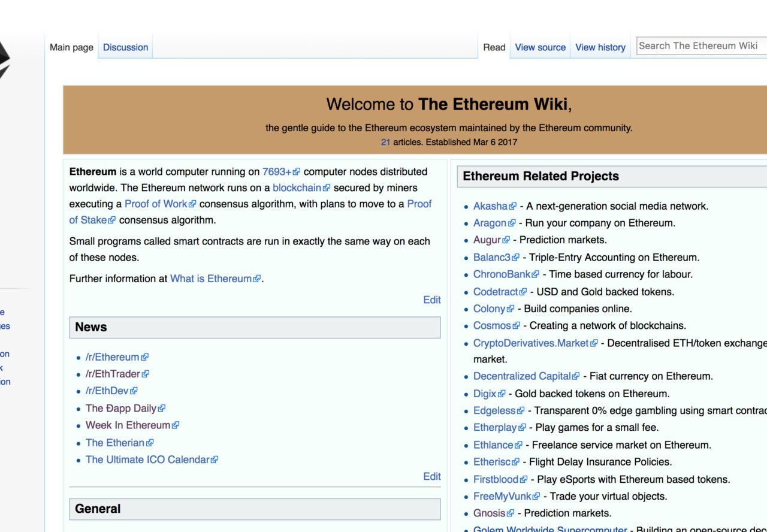This screenshot has width=767, height=532.
Task: Click the external-link icon beside ChronoBank
Action: [x=536, y=275]
